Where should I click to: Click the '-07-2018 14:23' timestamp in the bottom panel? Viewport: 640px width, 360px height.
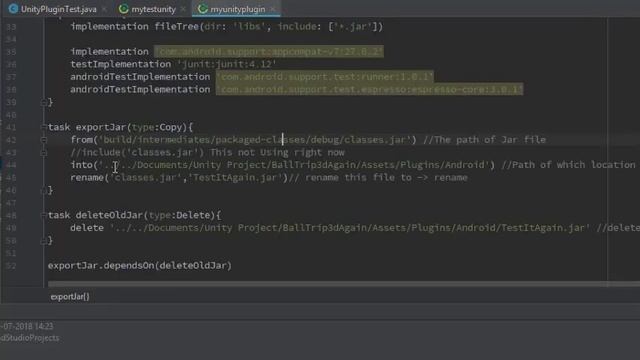point(27,326)
